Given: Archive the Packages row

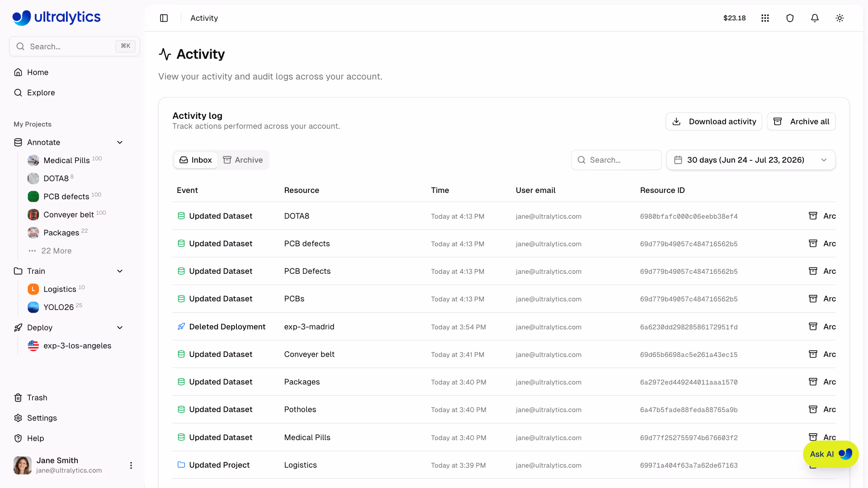Looking at the screenshot, I should coord(822,382).
